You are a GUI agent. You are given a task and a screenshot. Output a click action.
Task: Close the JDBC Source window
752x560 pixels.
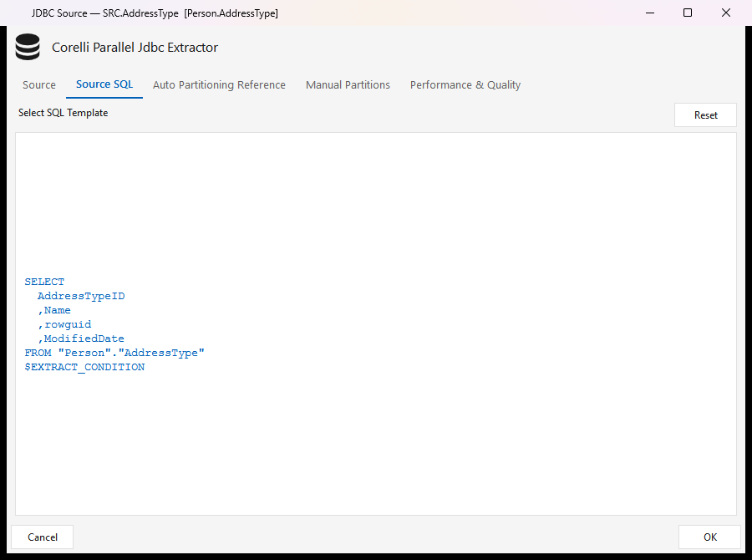(725, 13)
